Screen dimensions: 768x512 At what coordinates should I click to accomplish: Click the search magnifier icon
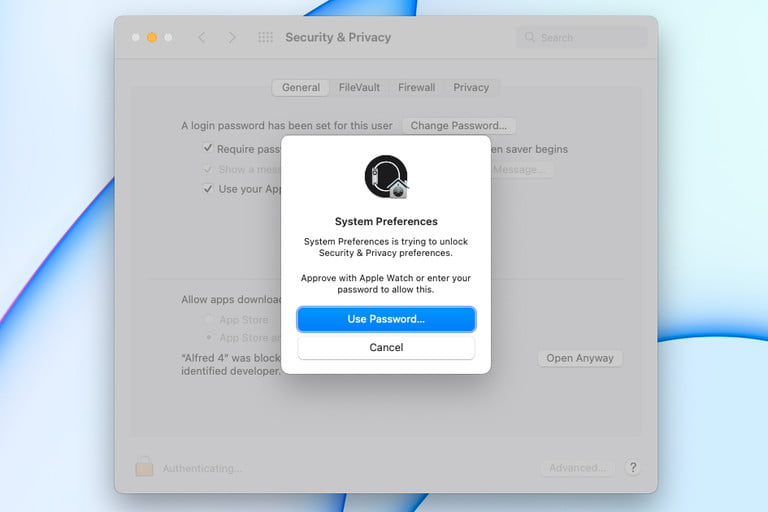[529, 37]
